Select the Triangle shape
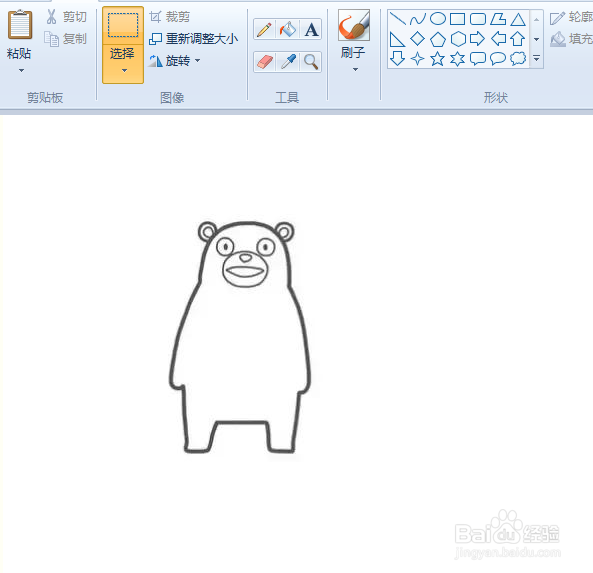Viewport: 593px width, 573px height. [518, 19]
